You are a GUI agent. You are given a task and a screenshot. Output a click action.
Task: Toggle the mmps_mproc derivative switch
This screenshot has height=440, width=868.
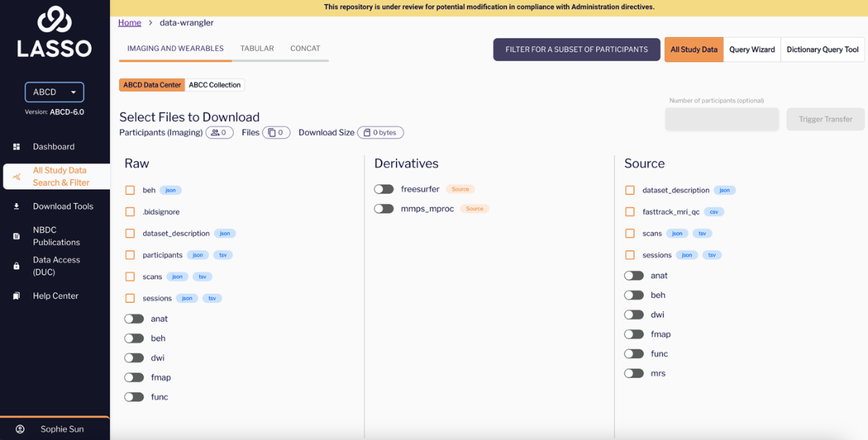coord(384,209)
